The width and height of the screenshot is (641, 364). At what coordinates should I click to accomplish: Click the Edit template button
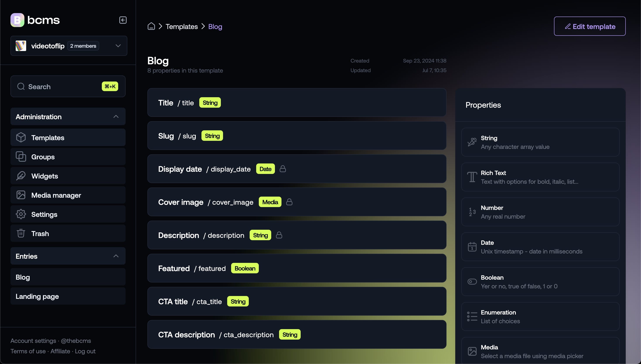pos(590,26)
